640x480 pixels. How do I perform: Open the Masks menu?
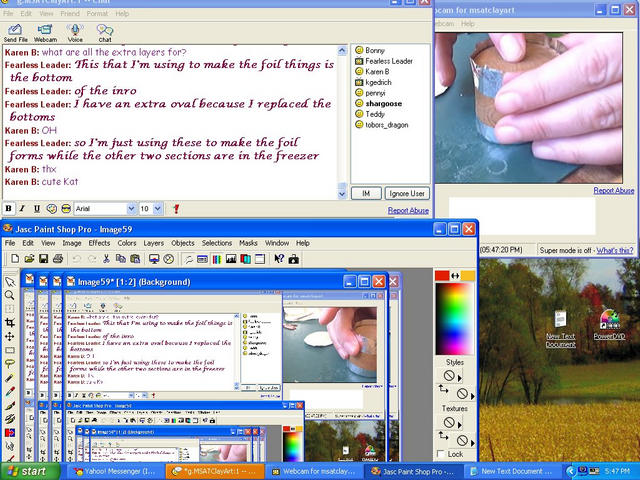[x=248, y=243]
